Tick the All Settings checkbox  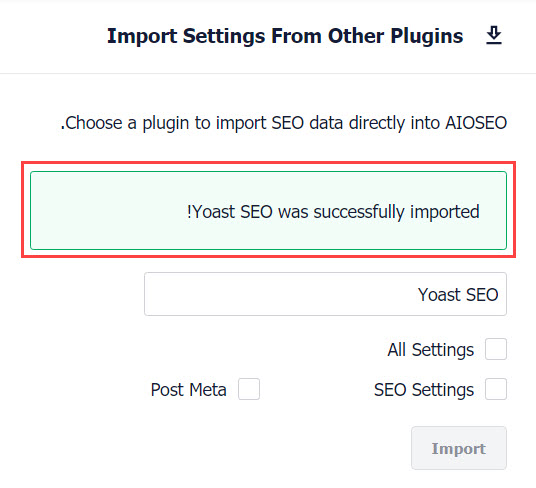[x=496, y=349]
